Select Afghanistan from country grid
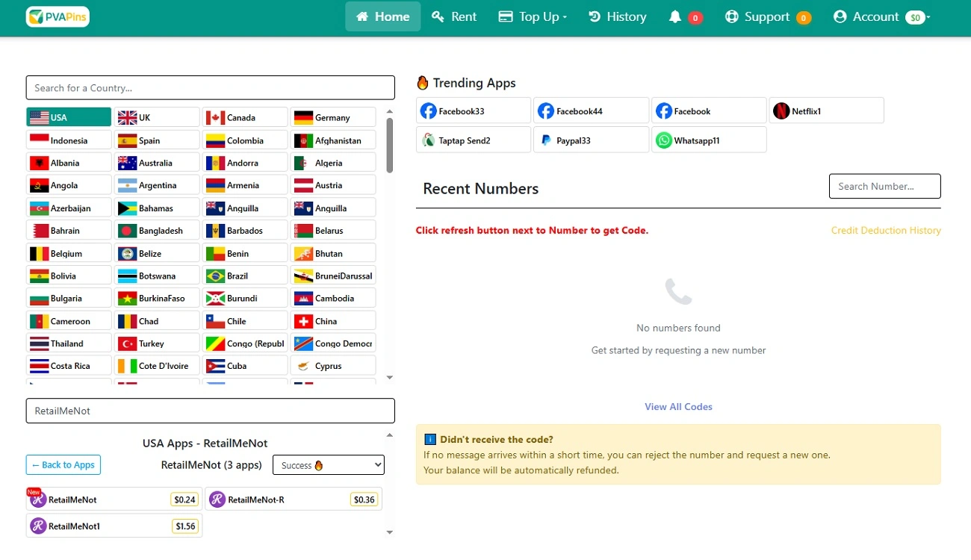This screenshot has width=971, height=560. pos(333,140)
